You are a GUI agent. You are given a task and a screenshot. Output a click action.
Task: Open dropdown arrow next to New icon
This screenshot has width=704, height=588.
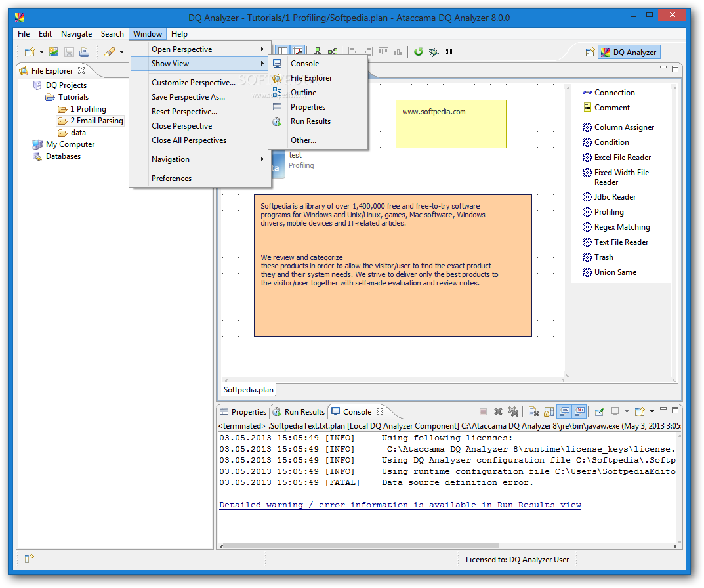pos(41,52)
